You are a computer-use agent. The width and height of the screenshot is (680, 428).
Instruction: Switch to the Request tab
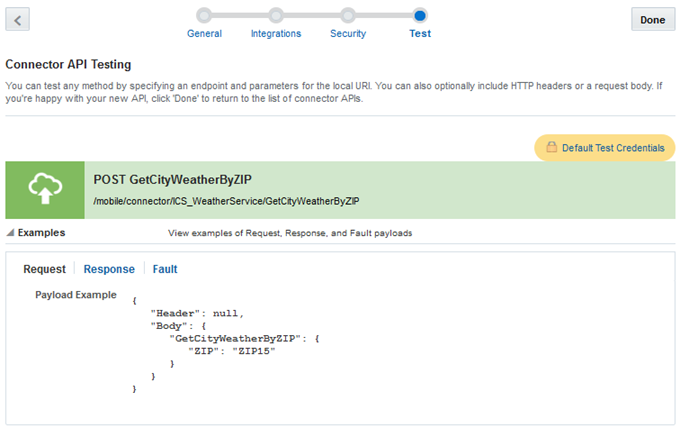[44, 269]
